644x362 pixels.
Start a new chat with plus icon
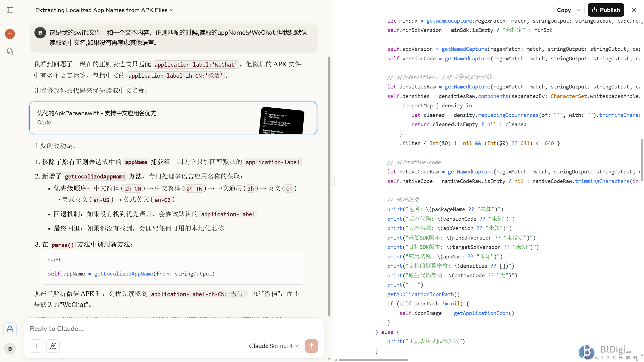click(x=10, y=34)
